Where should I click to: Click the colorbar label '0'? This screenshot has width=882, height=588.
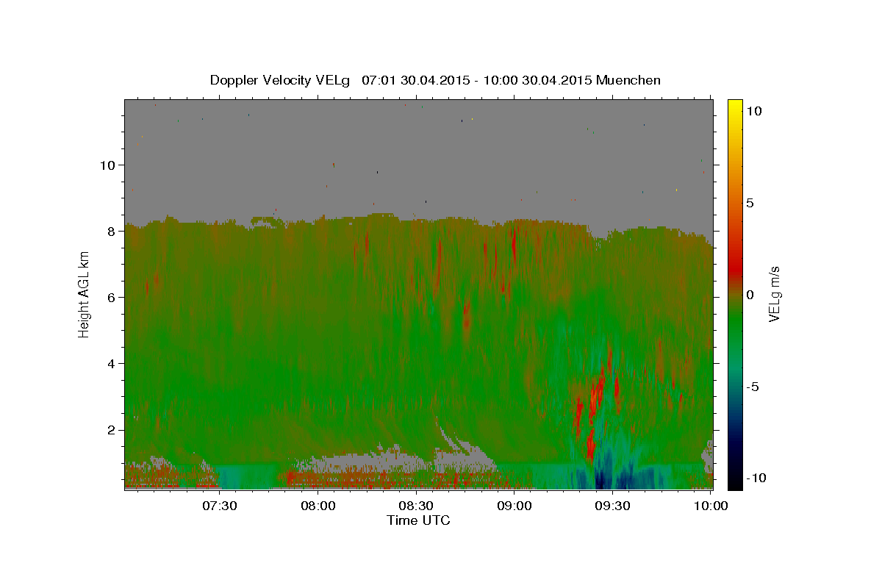750,295
